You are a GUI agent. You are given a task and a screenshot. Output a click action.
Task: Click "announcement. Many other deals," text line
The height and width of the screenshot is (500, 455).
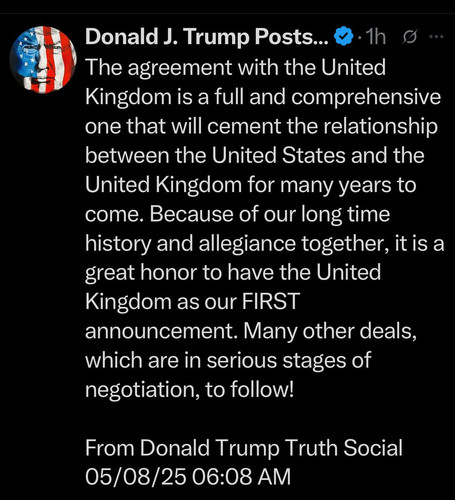point(251,331)
